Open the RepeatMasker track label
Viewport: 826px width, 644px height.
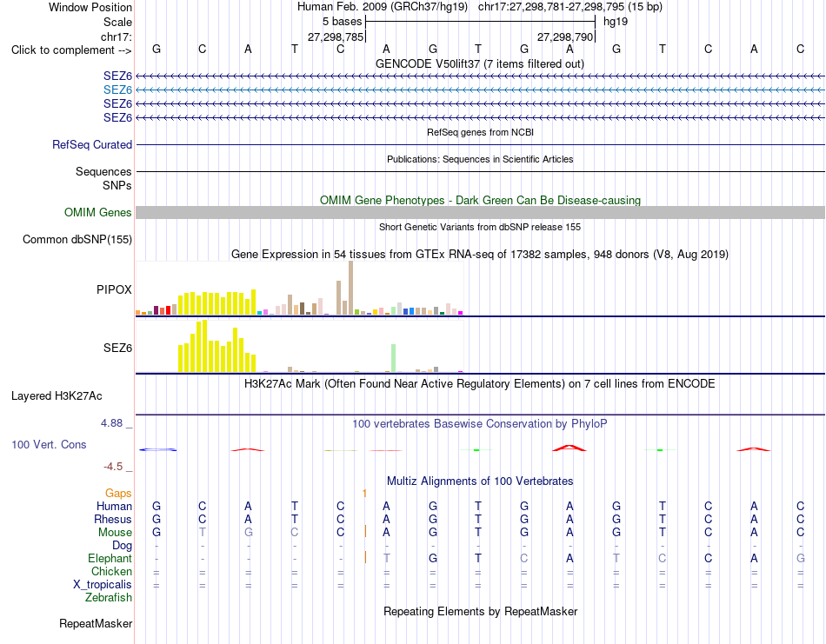tap(96, 623)
